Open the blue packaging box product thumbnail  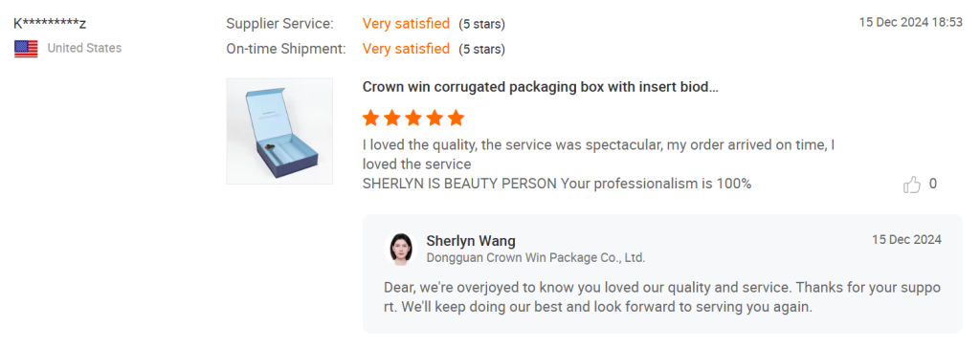279,131
